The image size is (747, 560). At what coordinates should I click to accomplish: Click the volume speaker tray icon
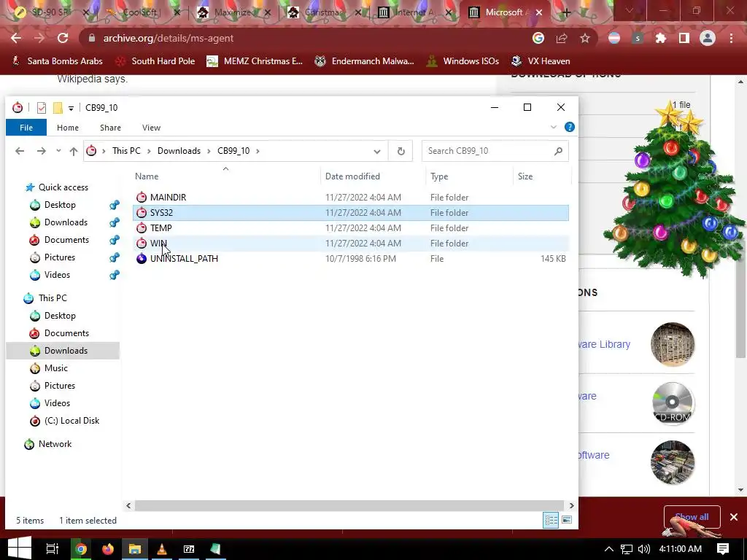pos(643,549)
